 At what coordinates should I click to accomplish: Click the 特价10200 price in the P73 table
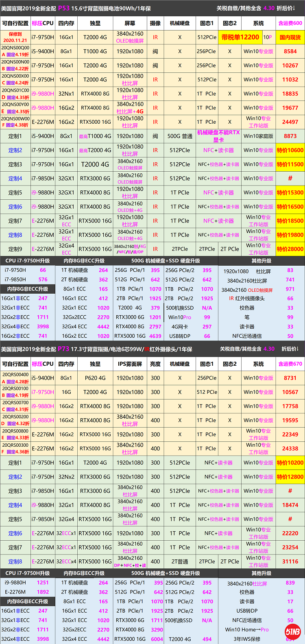pyautogui.click(x=290, y=463)
